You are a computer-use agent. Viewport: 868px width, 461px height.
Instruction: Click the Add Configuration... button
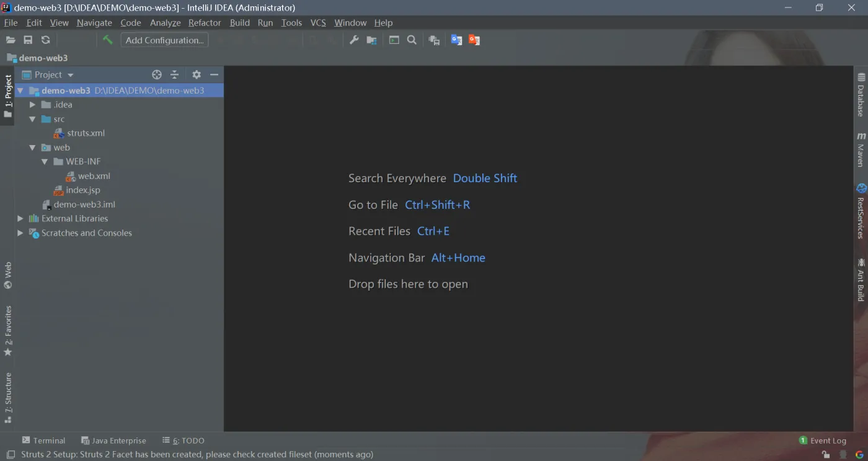164,40
